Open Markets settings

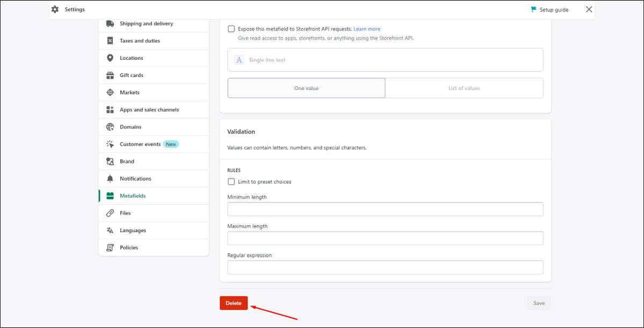click(153, 92)
